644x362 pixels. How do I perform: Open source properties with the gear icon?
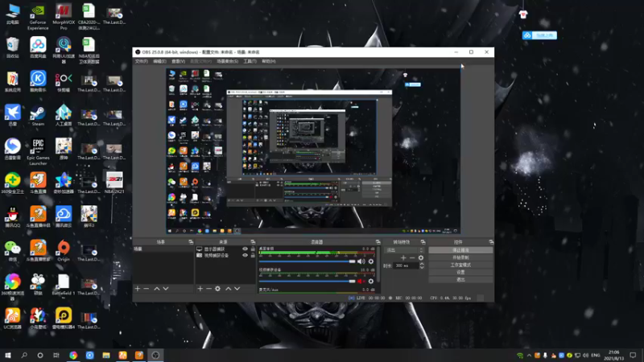(217, 289)
